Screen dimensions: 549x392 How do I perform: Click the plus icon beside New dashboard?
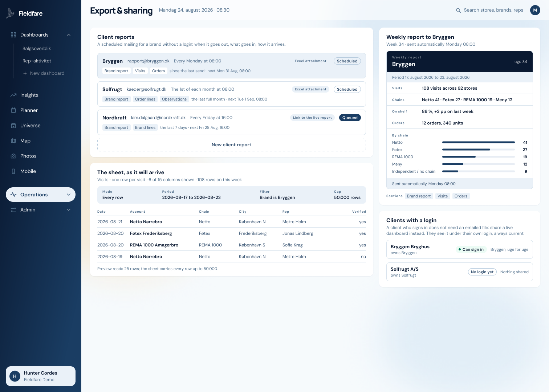[x=25, y=73]
